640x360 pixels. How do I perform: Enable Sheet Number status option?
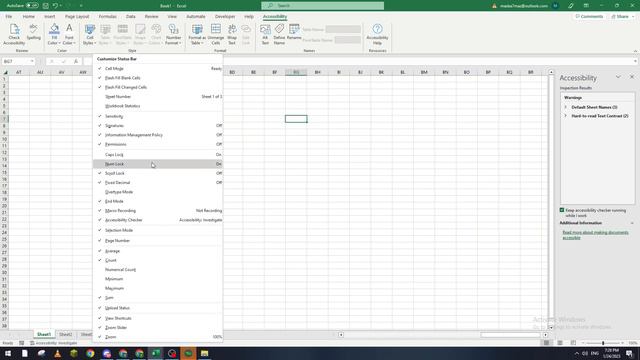click(x=158, y=97)
